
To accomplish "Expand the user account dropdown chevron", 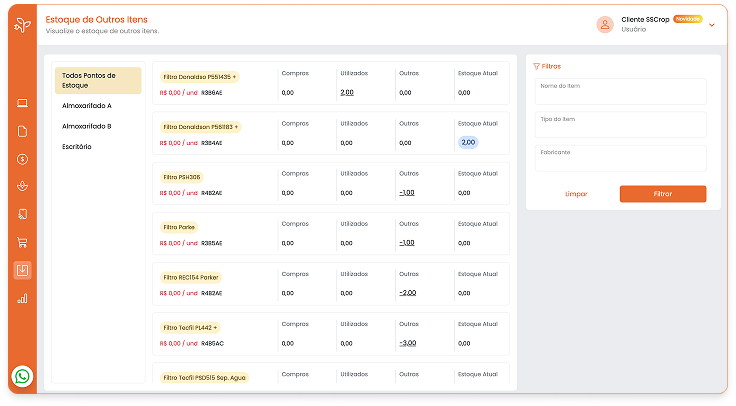I will point(712,25).
